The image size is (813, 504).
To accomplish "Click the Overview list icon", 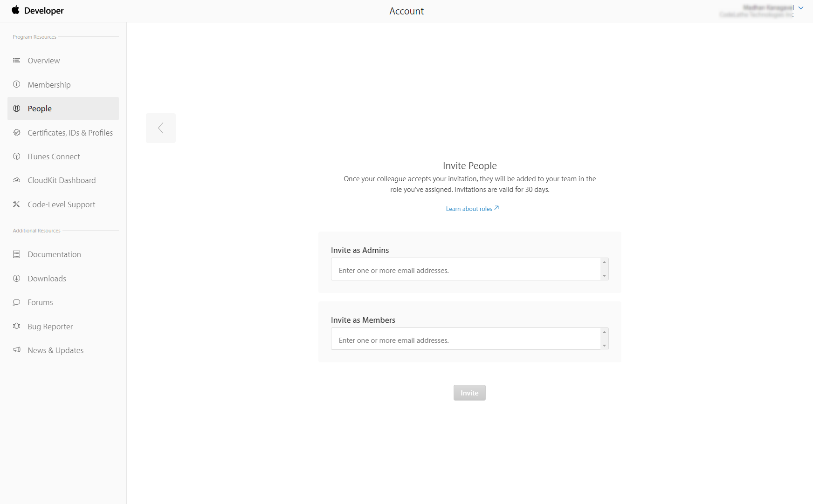I will (16, 61).
